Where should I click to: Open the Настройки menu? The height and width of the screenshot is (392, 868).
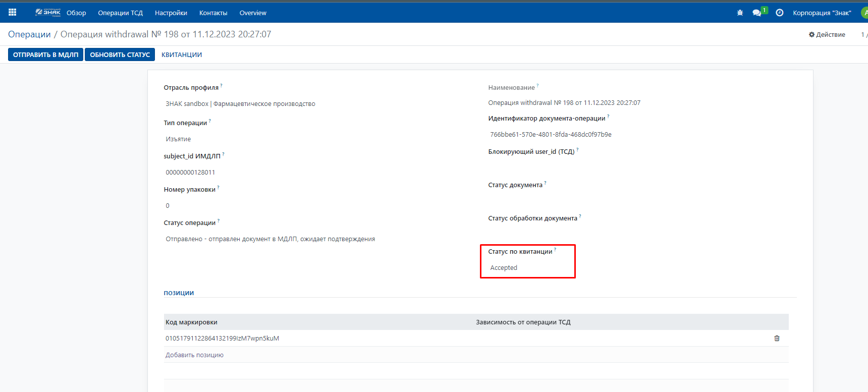point(171,13)
